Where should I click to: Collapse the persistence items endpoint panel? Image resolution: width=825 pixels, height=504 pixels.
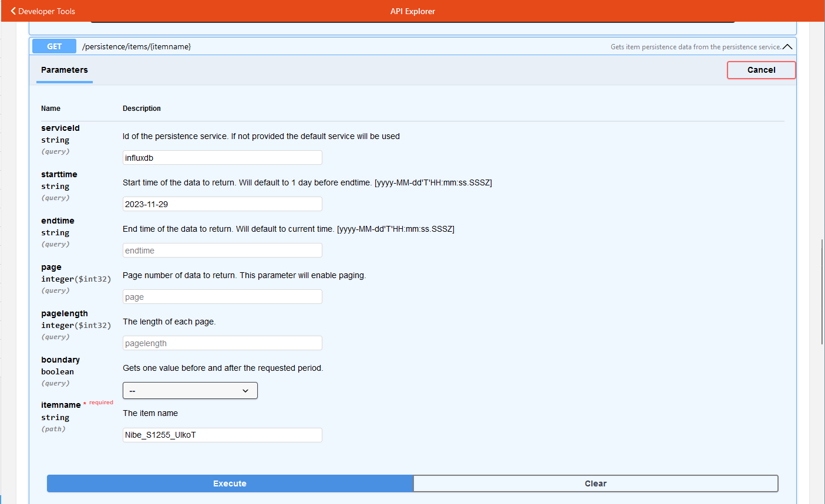788,46
